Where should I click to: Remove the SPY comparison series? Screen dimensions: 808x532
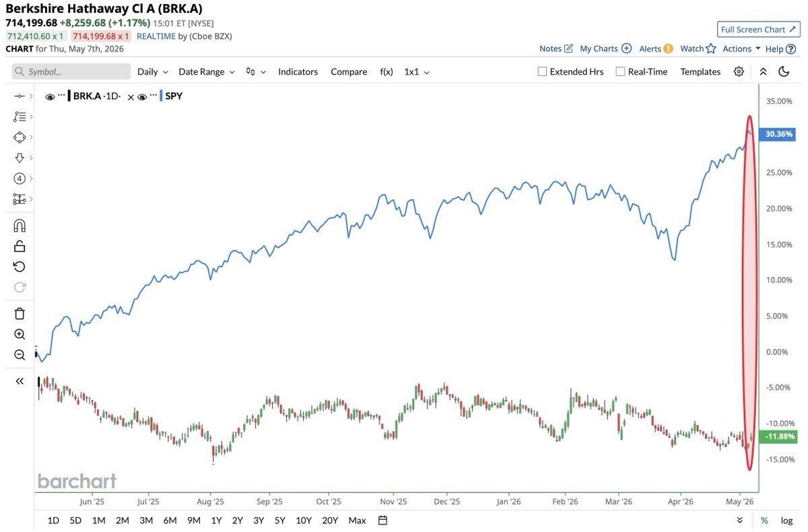pyautogui.click(x=131, y=97)
